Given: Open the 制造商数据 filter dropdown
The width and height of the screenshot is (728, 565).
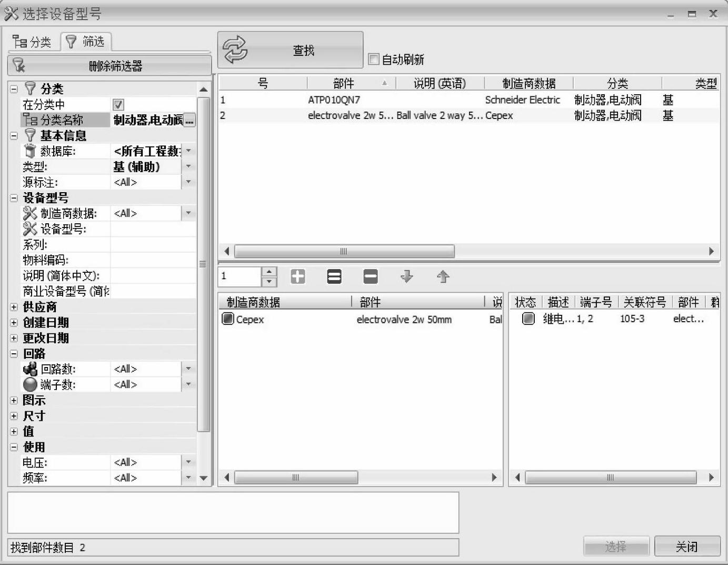Looking at the screenshot, I should (188, 213).
